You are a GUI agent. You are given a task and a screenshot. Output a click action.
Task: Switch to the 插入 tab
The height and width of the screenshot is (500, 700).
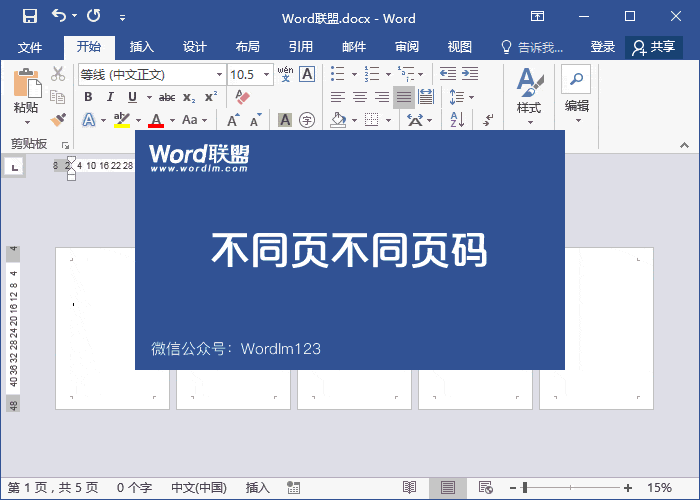tap(142, 46)
